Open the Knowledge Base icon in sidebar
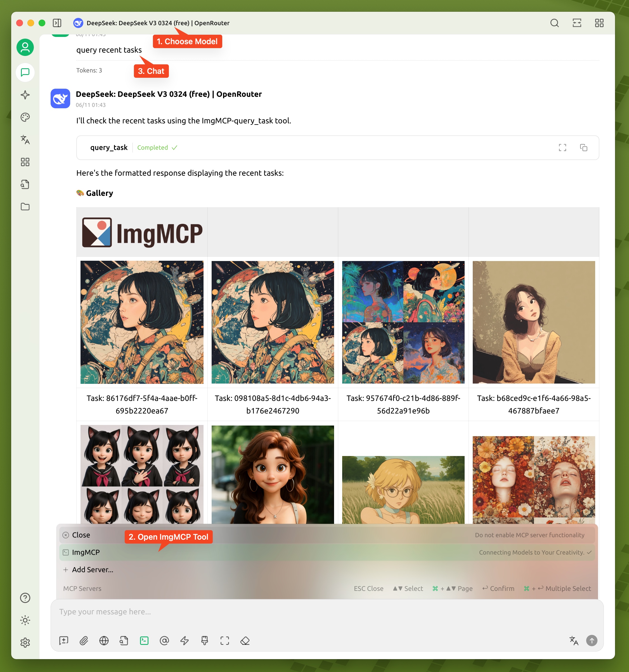Image resolution: width=629 pixels, height=672 pixels. point(25,184)
